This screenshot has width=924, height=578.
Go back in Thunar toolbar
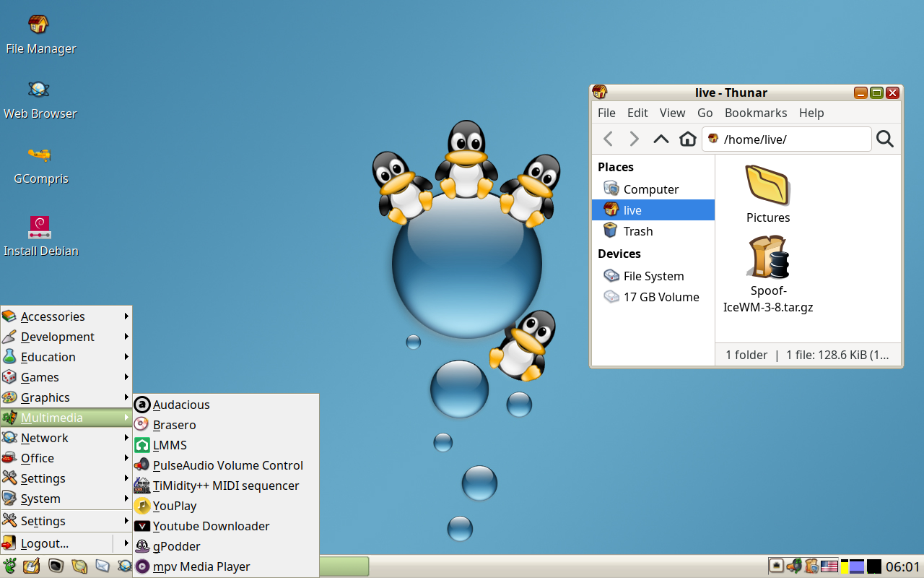click(x=608, y=139)
